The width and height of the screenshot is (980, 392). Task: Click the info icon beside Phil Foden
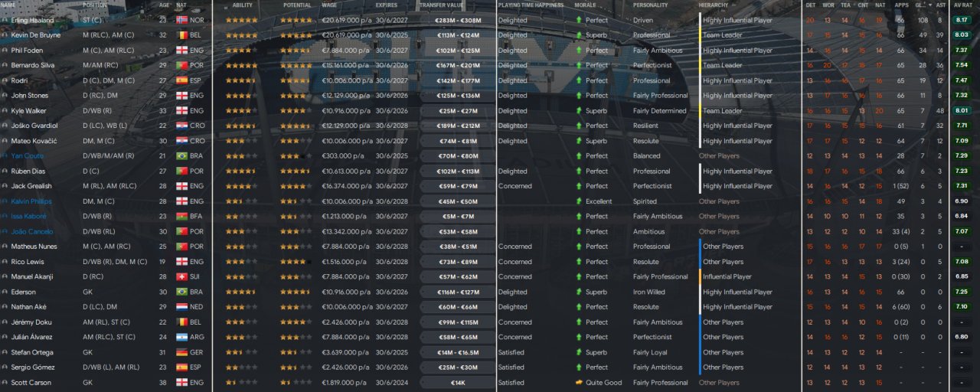5,51
